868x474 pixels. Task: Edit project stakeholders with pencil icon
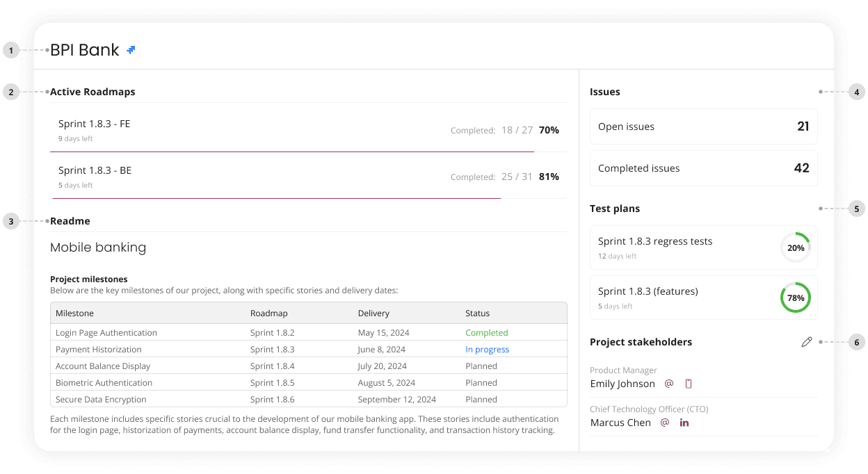[x=806, y=342]
